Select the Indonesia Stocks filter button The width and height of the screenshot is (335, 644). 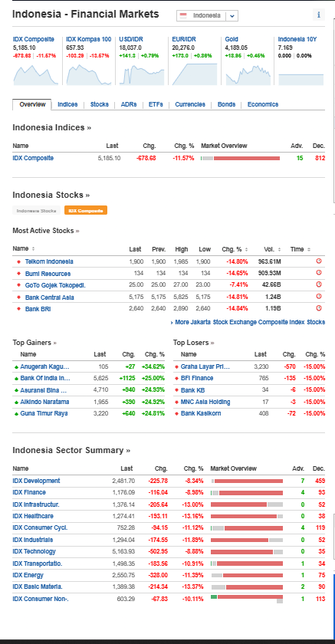[36, 210]
